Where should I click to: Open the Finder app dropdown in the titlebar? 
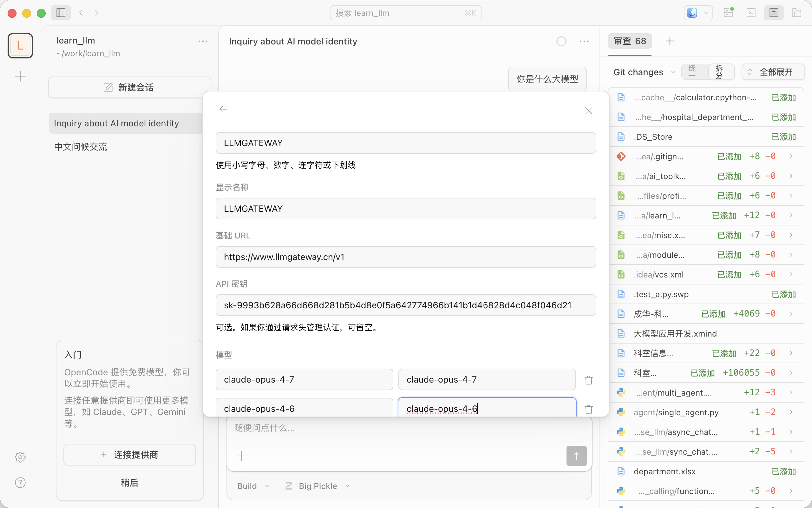698,13
